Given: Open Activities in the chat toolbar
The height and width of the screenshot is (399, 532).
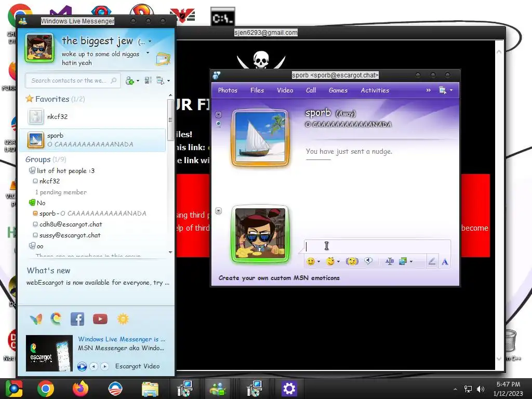Looking at the screenshot, I should click(x=375, y=90).
